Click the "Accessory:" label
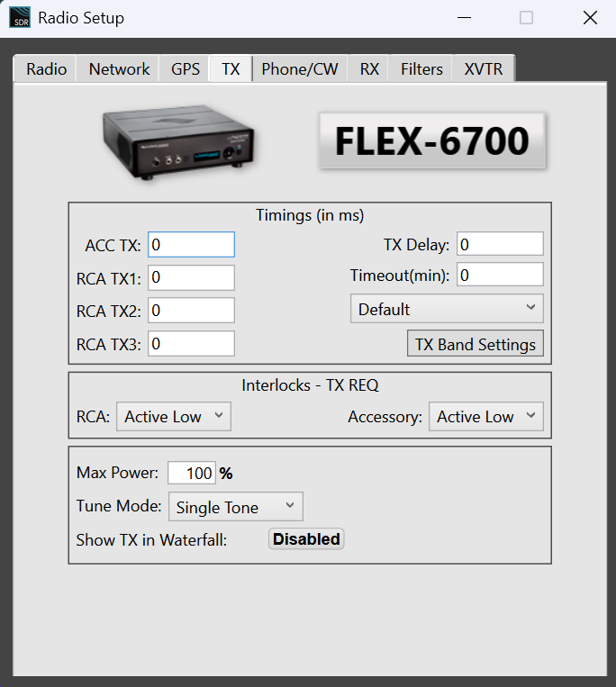The height and width of the screenshot is (687, 616). [x=385, y=417]
